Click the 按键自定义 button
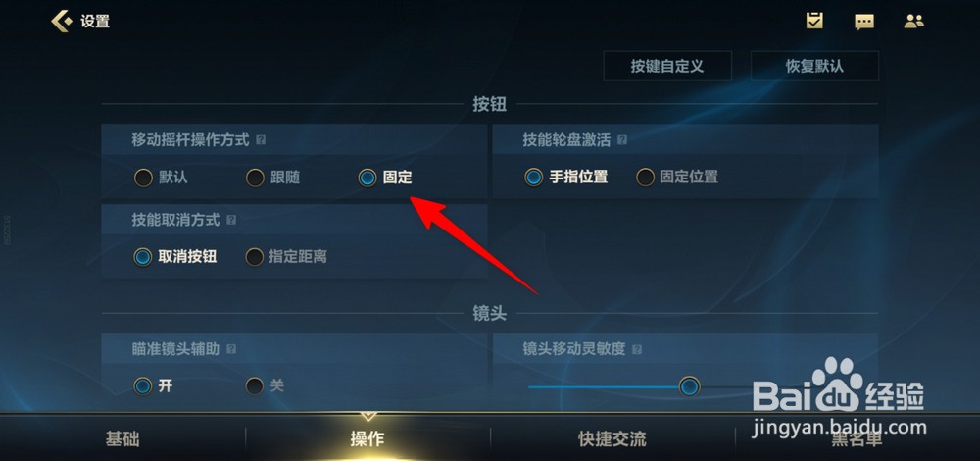The width and height of the screenshot is (980, 461). coord(667,67)
